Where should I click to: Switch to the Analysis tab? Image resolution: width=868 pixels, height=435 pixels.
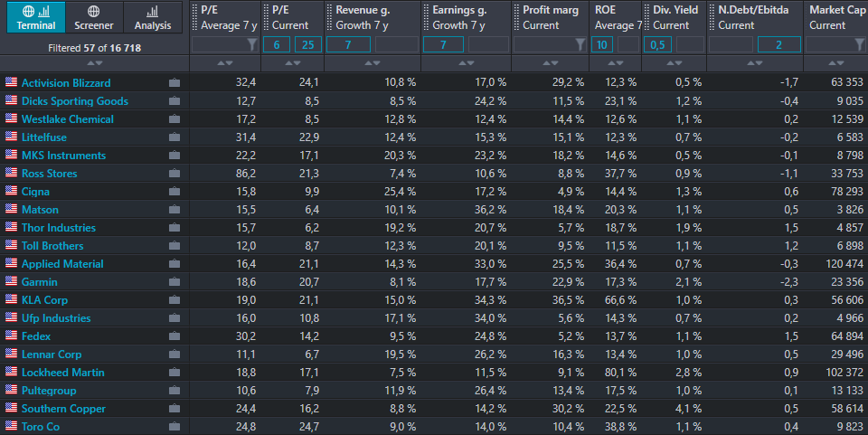(x=153, y=17)
